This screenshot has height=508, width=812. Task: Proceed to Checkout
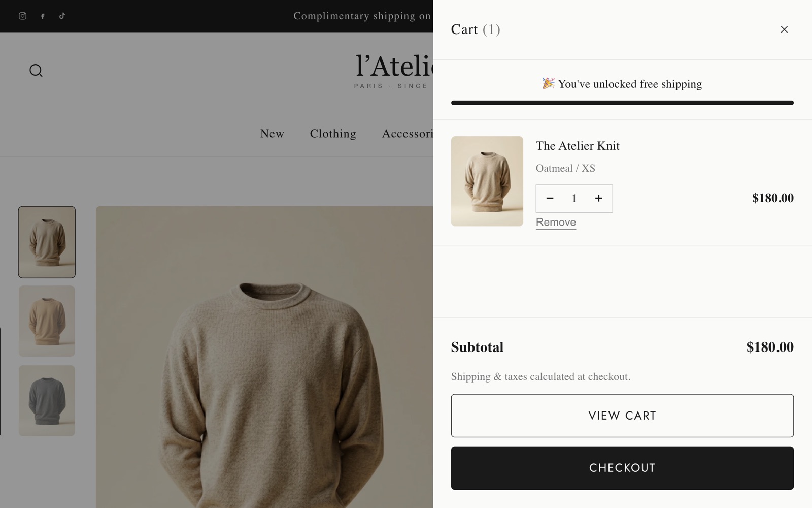[x=622, y=468]
